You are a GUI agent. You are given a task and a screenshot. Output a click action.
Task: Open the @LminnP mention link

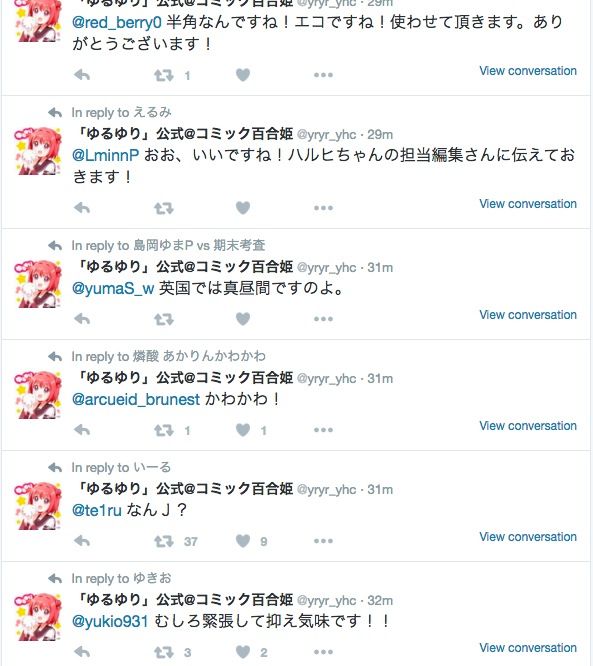click(105, 155)
